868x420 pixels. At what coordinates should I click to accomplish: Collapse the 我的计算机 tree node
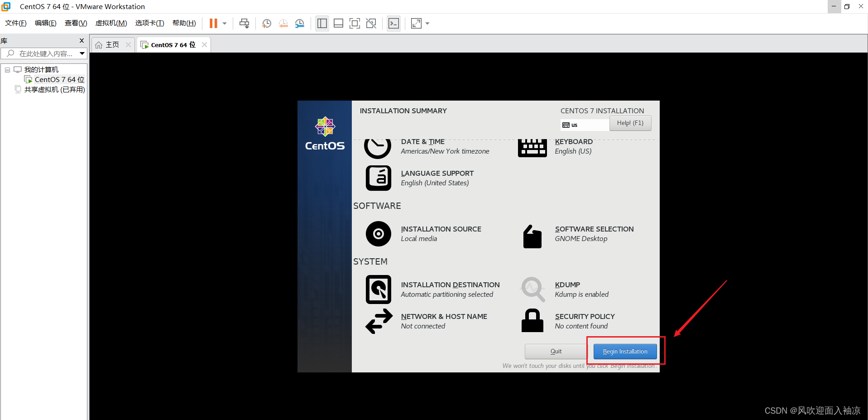[7, 70]
